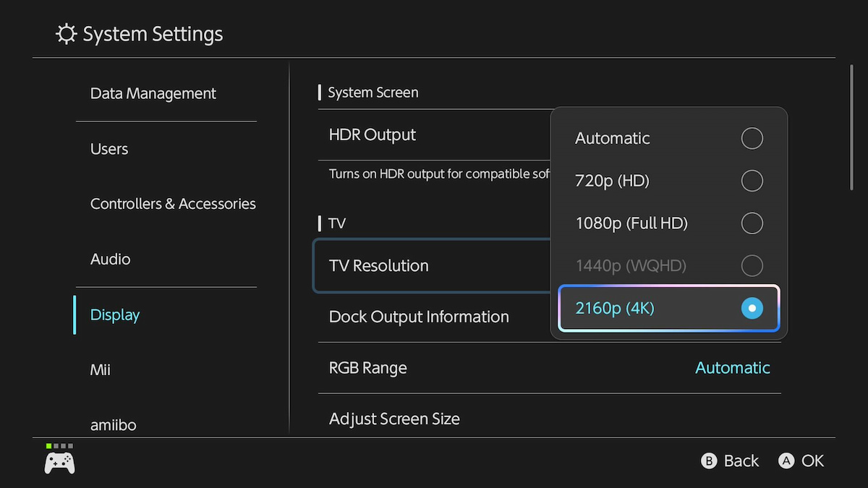Select the Automatic resolution radio button
The height and width of the screenshot is (488, 868).
click(x=752, y=138)
